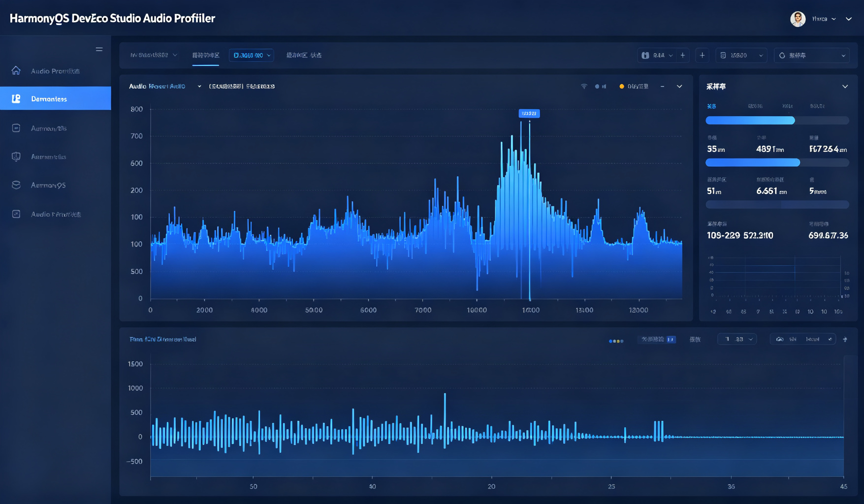Collapse the 采样率 side panel chevron
864x504 pixels.
tap(845, 87)
